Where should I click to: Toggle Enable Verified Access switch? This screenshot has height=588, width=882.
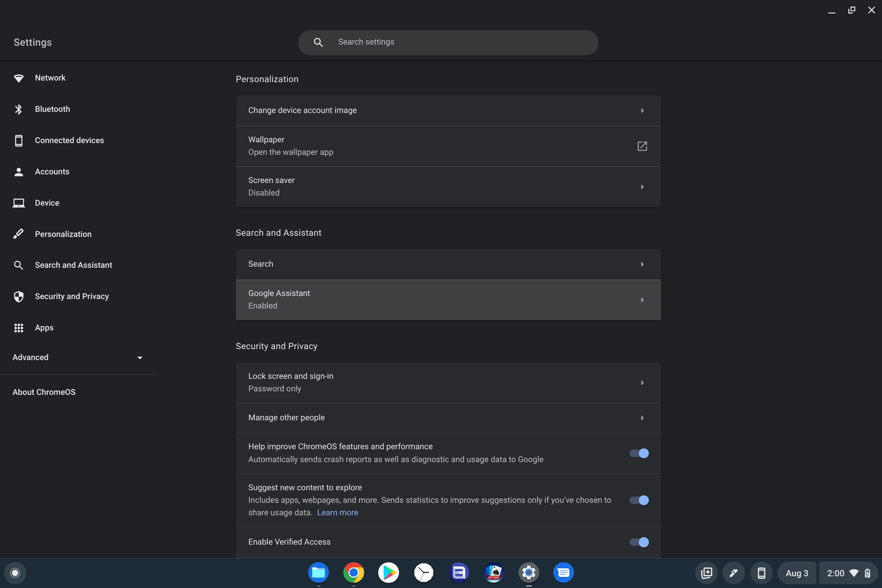[x=639, y=542]
